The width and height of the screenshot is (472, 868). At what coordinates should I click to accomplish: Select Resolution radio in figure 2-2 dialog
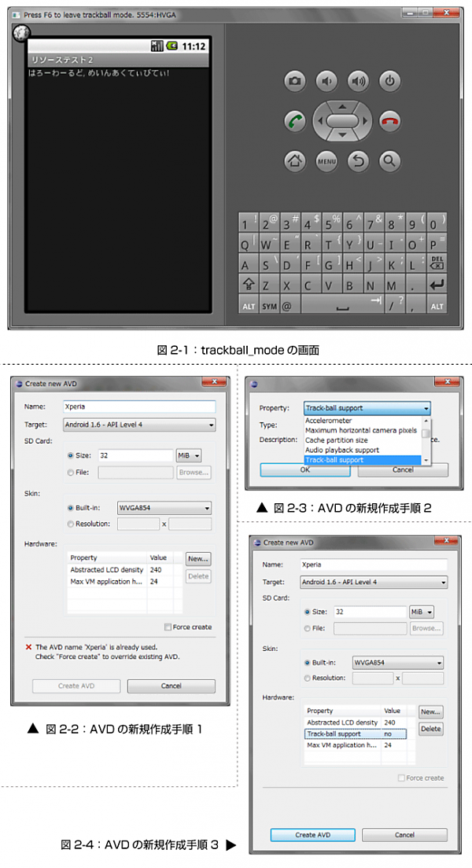pyautogui.click(x=70, y=524)
